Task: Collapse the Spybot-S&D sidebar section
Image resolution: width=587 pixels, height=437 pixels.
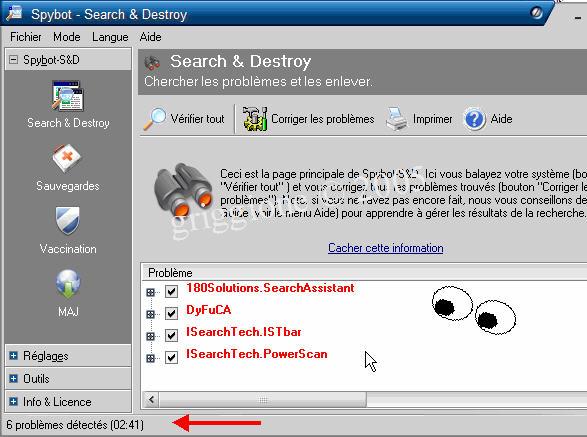Action: 13,60
